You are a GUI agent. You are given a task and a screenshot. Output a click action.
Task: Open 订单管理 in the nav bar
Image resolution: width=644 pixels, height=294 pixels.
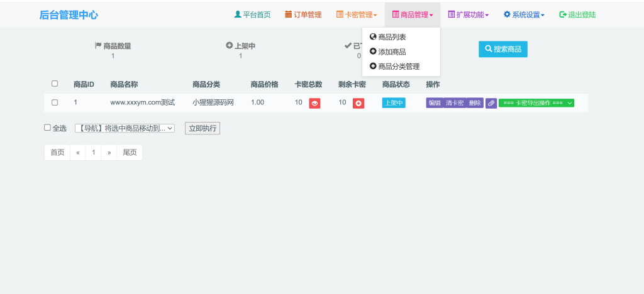[x=303, y=14]
